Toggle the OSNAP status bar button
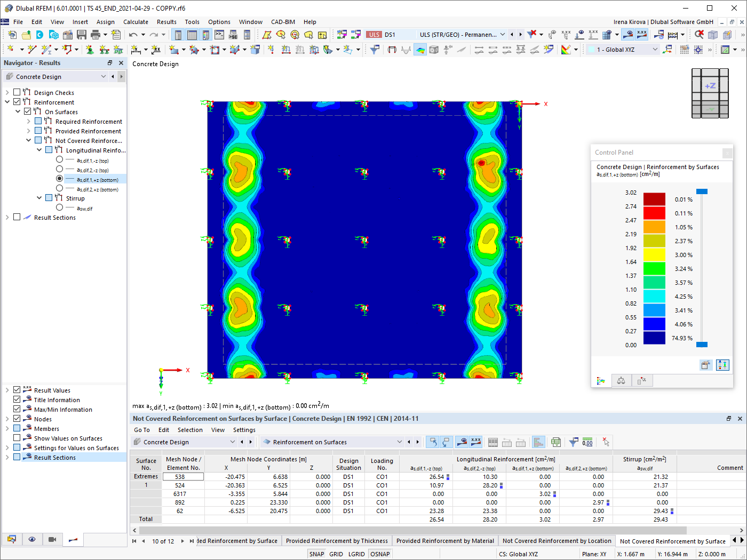This screenshot has width=747, height=560. pos(380,554)
